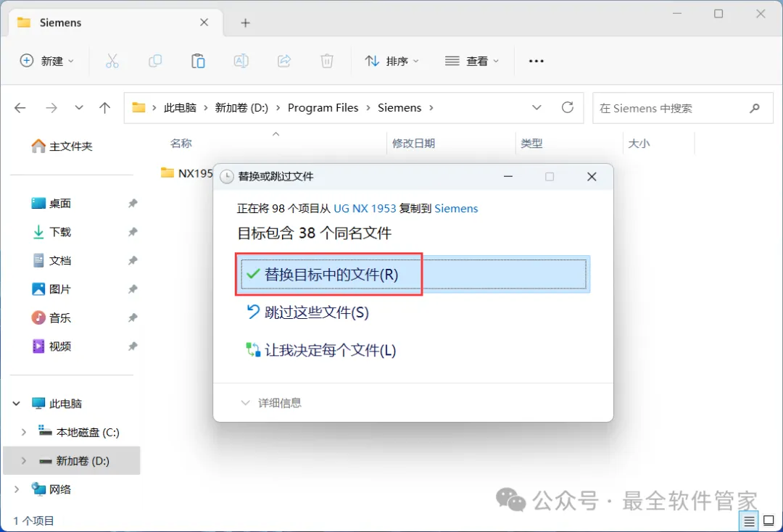Click the pin icon beside 下载
The height and width of the screenshot is (532, 783).
click(133, 232)
